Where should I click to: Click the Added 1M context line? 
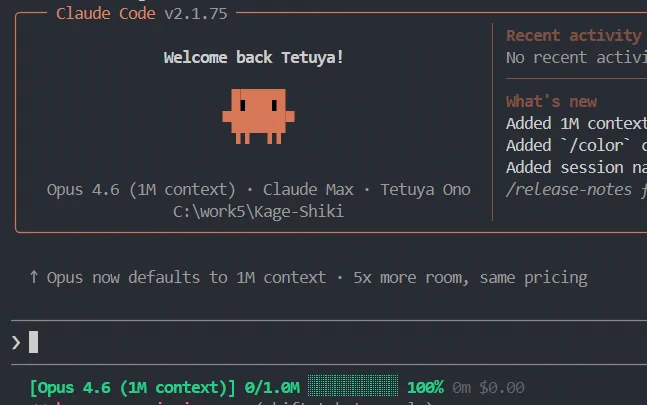click(576, 123)
